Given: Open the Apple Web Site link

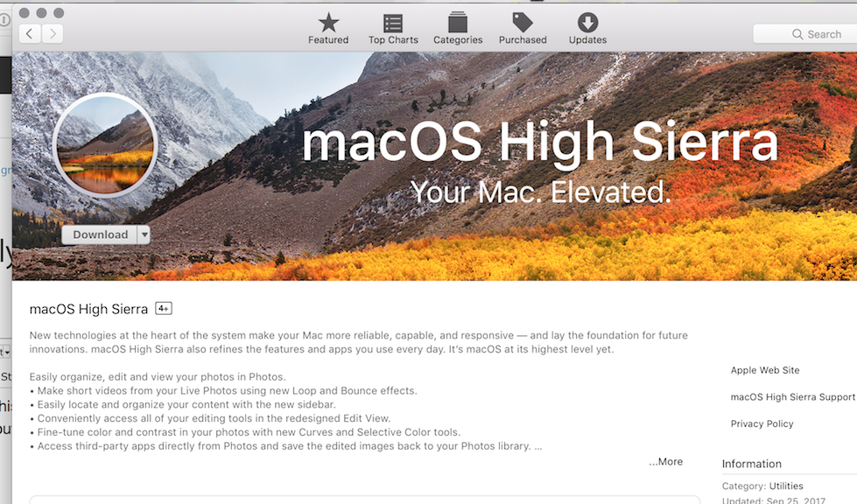Looking at the screenshot, I should click(764, 370).
